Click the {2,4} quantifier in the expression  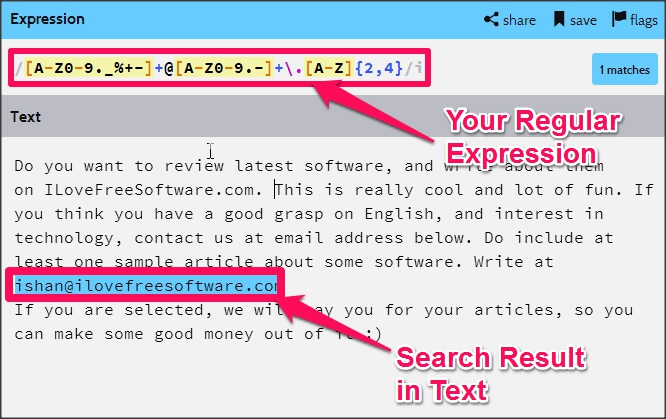tap(379, 68)
